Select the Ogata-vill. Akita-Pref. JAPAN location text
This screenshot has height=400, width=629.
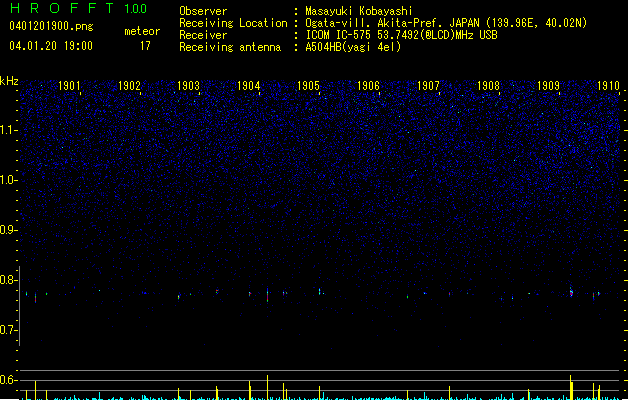click(446, 23)
